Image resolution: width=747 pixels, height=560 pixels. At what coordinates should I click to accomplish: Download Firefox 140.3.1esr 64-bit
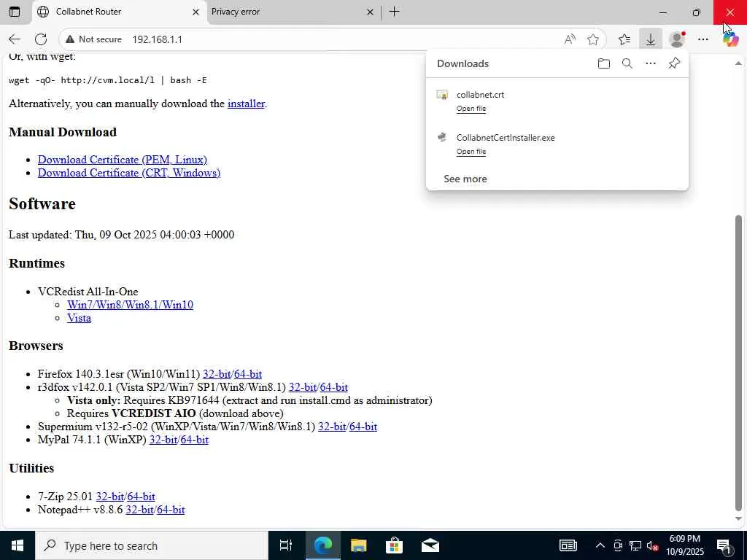(248, 374)
